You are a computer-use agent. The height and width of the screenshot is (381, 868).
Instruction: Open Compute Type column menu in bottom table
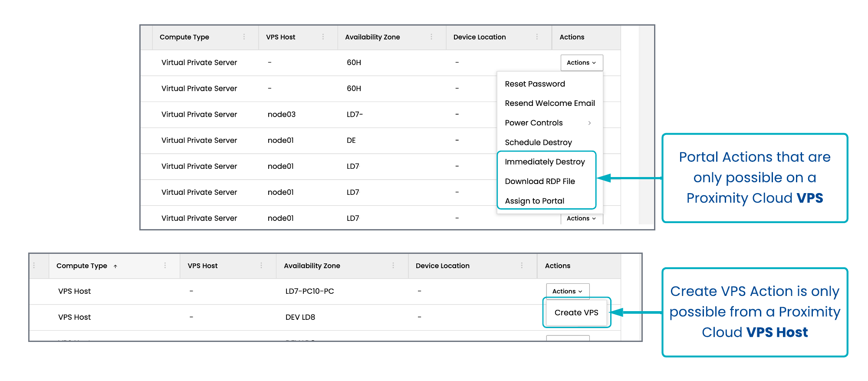pos(165,265)
